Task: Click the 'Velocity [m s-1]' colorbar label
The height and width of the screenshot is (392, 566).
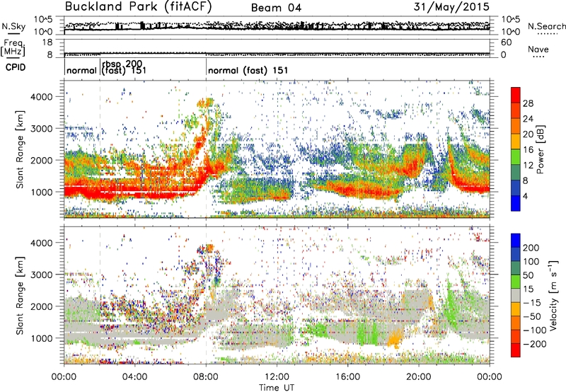Action: click(x=553, y=295)
